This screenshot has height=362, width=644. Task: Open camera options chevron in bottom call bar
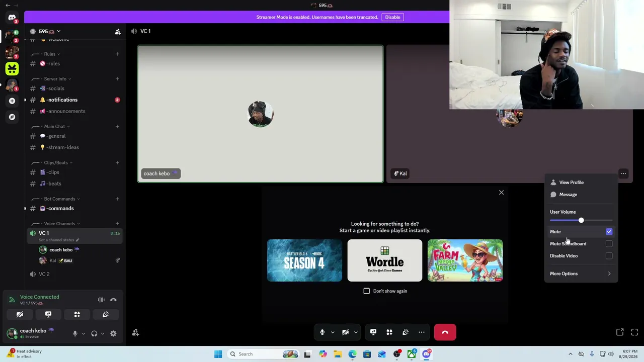[356, 332]
